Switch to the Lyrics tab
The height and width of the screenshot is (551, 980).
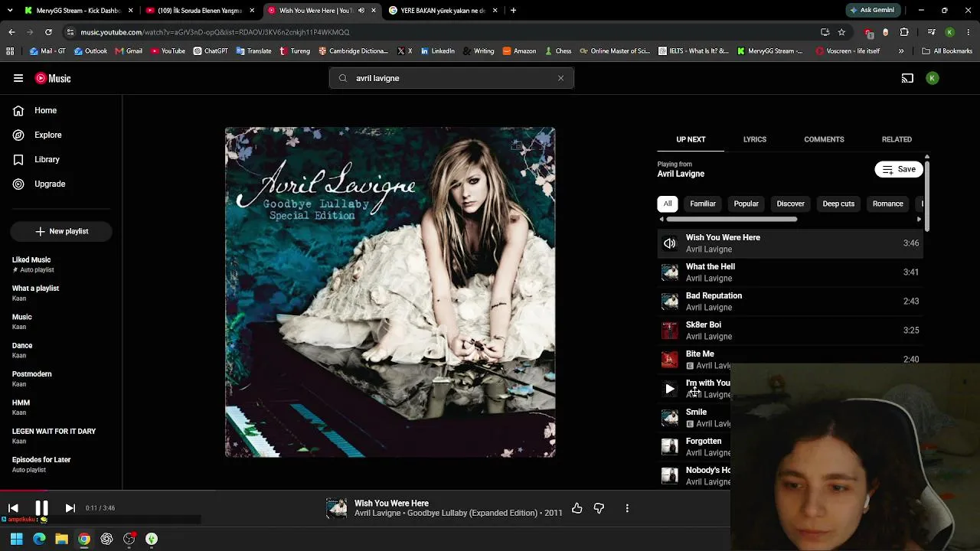tap(755, 139)
